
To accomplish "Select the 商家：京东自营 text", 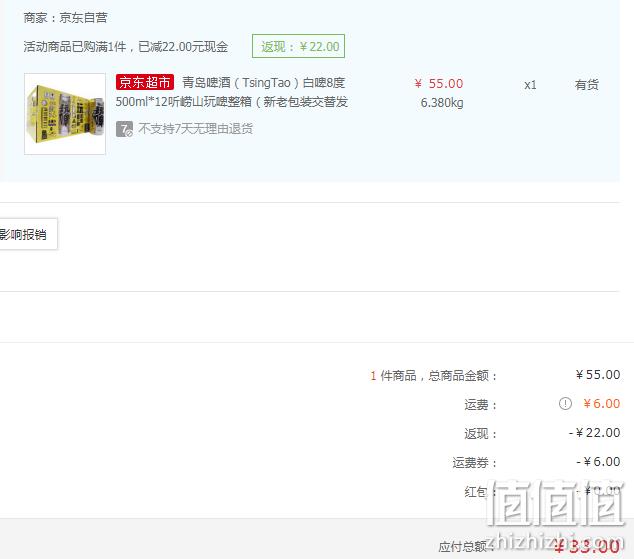I will click(66, 17).
